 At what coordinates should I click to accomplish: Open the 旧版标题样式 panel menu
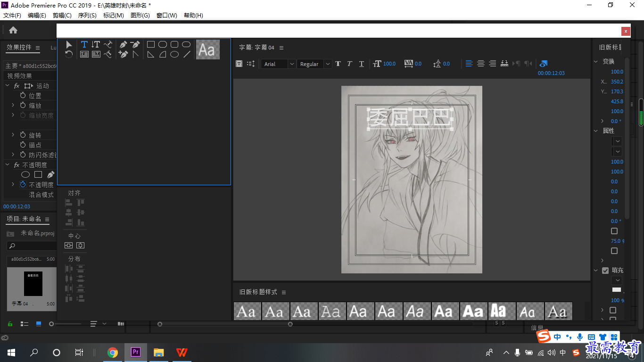(x=284, y=292)
